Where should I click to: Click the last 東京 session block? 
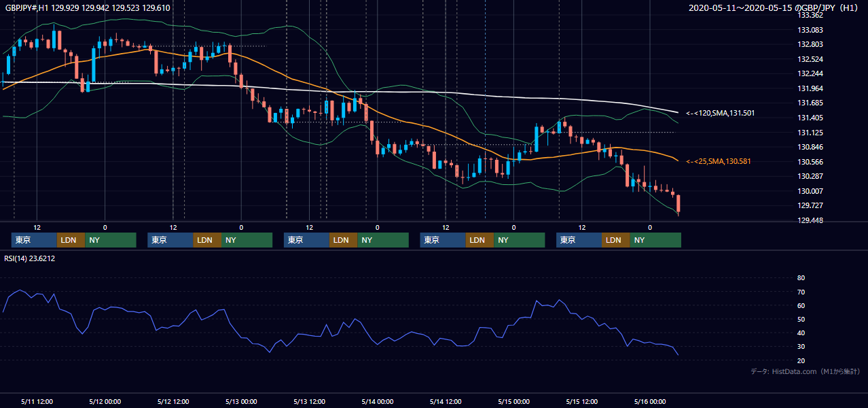point(579,240)
